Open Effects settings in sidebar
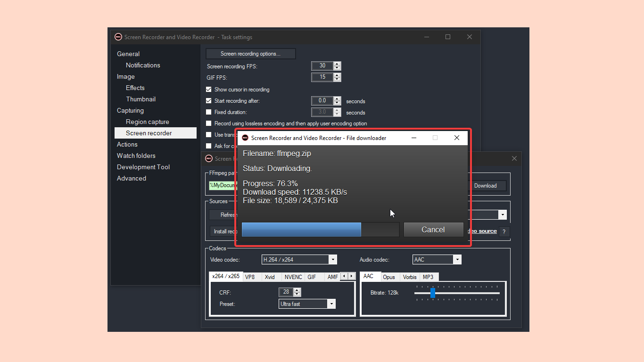 pyautogui.click(x=135, y=88)
